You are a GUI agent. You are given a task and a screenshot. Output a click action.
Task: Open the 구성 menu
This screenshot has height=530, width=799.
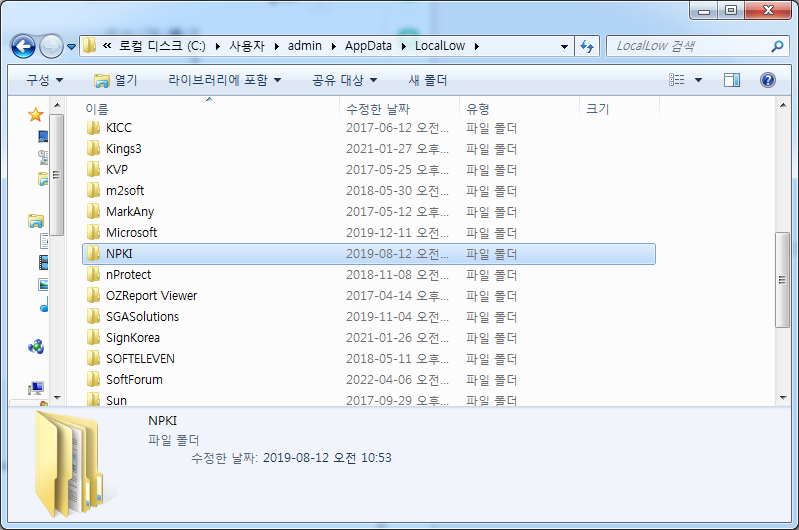tap(45, 80)
